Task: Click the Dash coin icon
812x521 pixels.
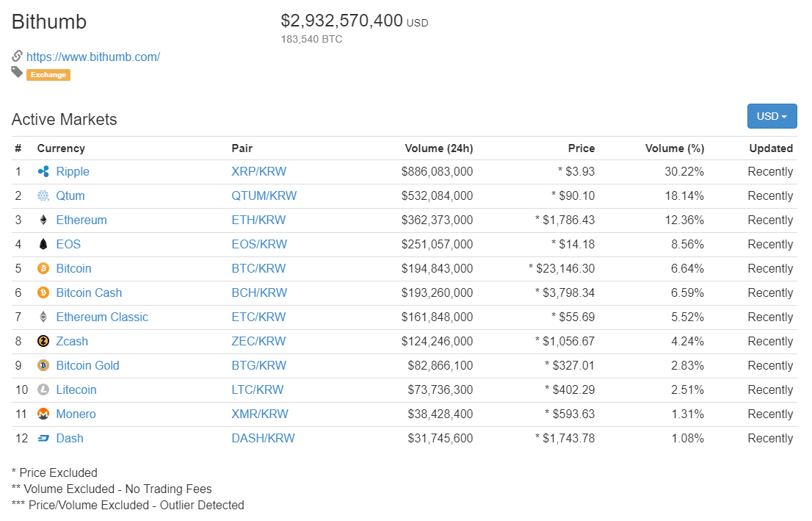Action: click(x=43, y=439)
